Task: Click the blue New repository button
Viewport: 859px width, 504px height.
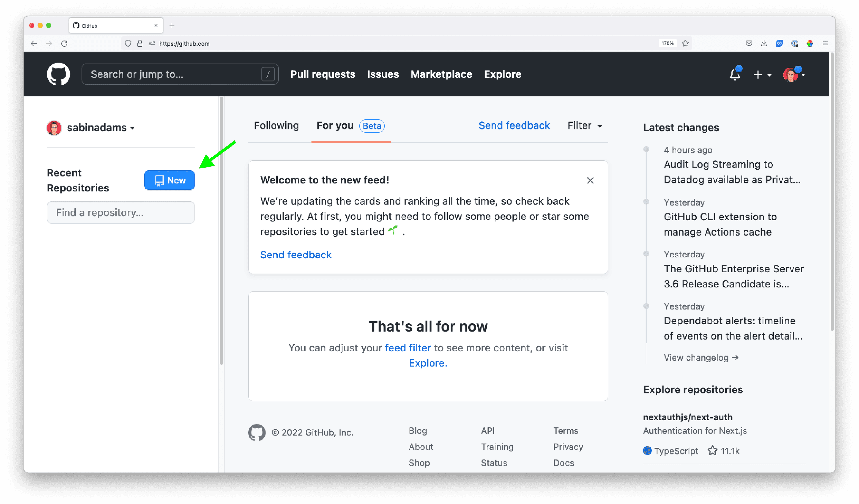Action: coord(169,180)
